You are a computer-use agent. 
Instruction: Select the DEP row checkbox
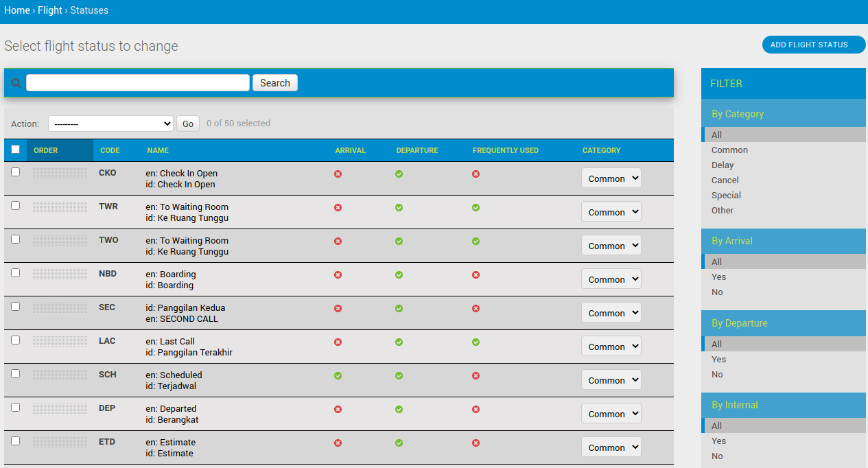(x=16, y=408)
